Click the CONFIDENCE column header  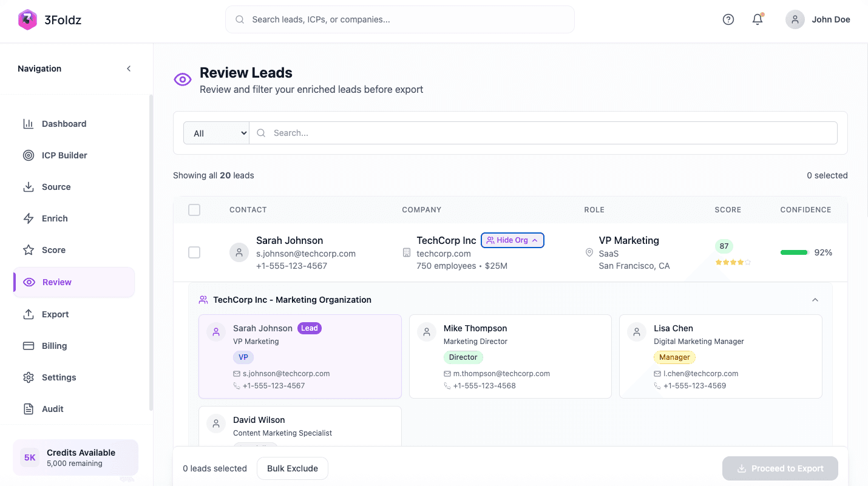point(805,210)
